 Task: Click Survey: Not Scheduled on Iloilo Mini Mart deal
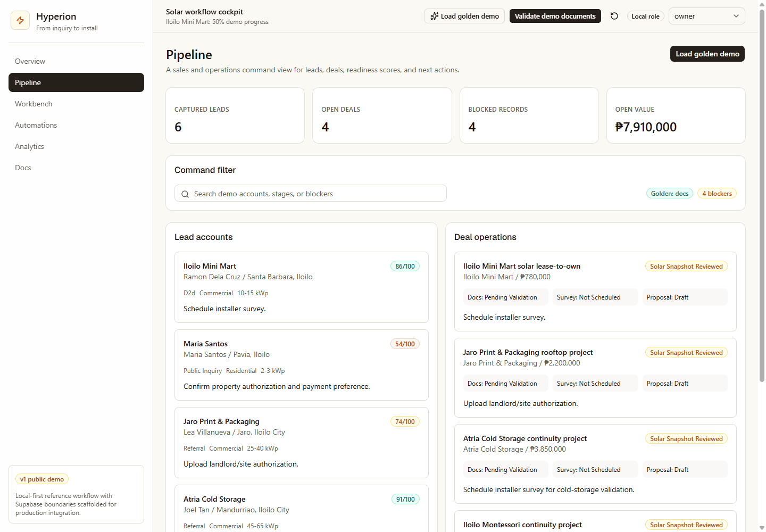(x=595, y=297)
